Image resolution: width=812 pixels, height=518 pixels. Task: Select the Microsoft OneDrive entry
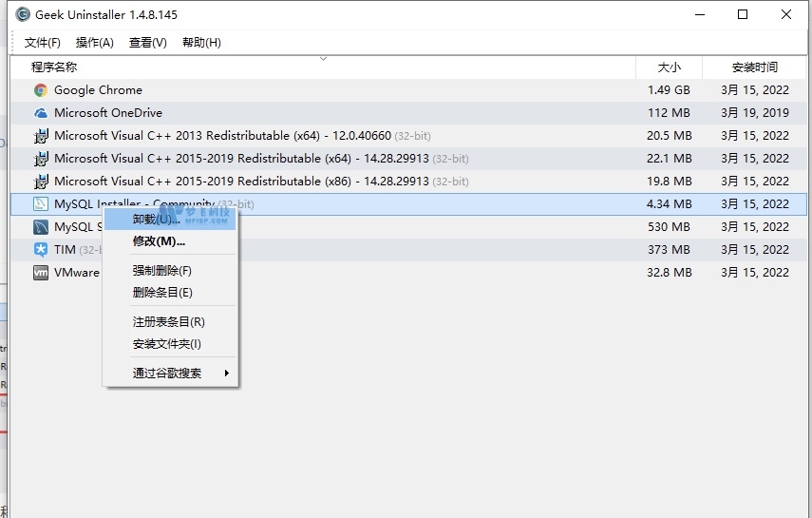tap(107, 113)
